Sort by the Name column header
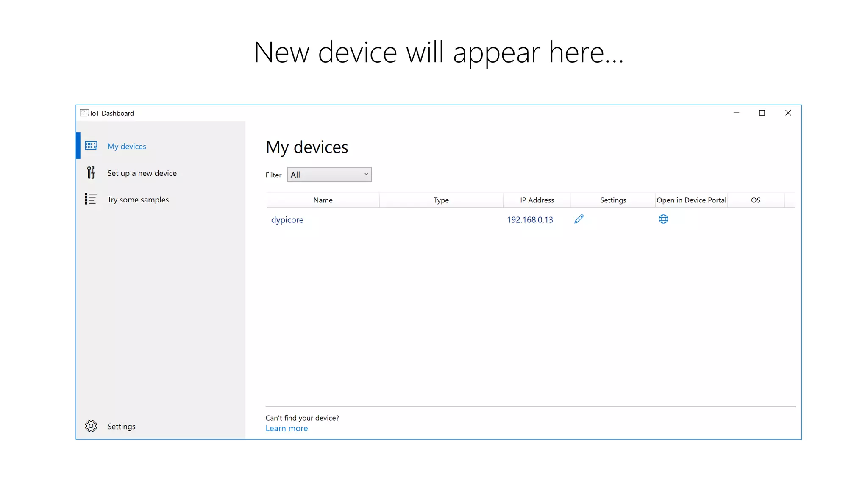The width and height of the screenshot is (868, 488). click(x=323, y=200)
